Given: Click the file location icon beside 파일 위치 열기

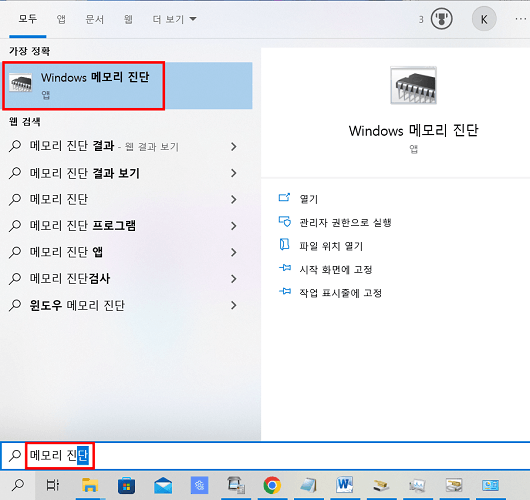Looking at the screenshot, I should (x=284, y=244).
